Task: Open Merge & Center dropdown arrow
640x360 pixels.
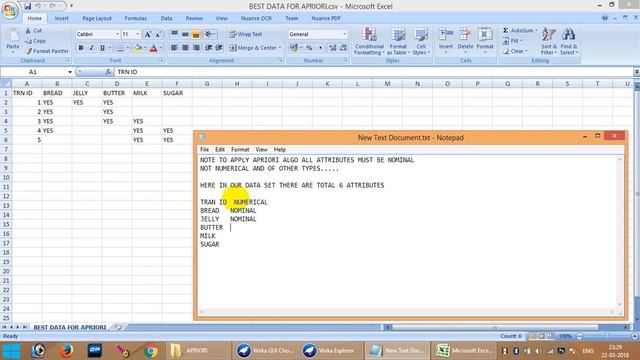Action: (x=280, y=48)
